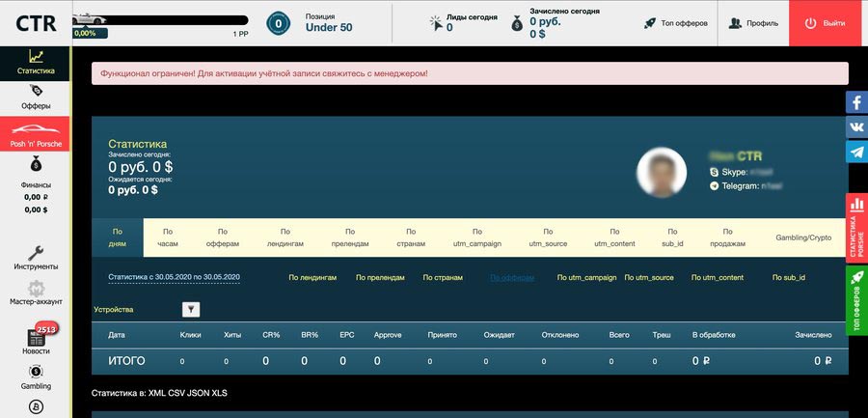
Task: Click the Posh 'n' Porsche car icon
Action: pos(36,130)
